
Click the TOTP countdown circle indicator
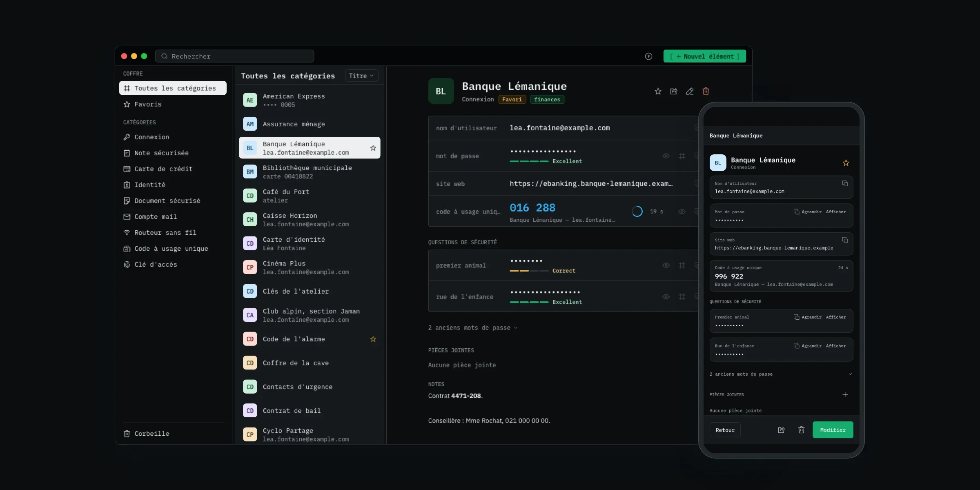[x=637, y=211]
